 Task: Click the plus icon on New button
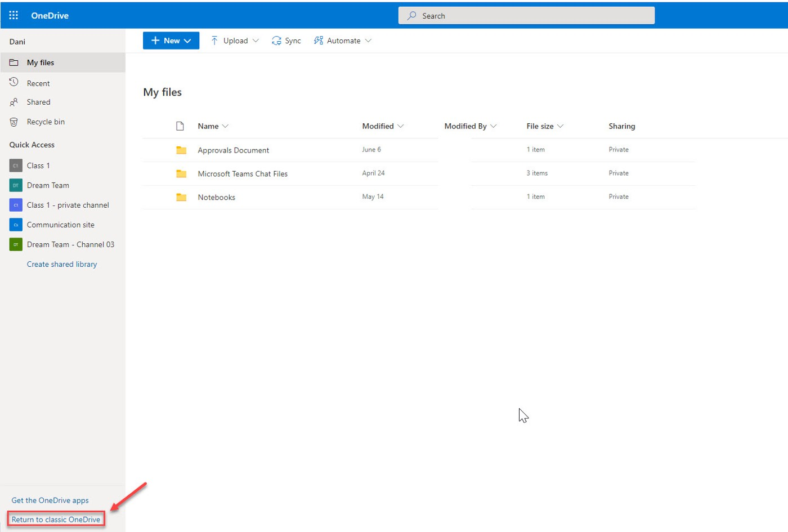point(155,41)
